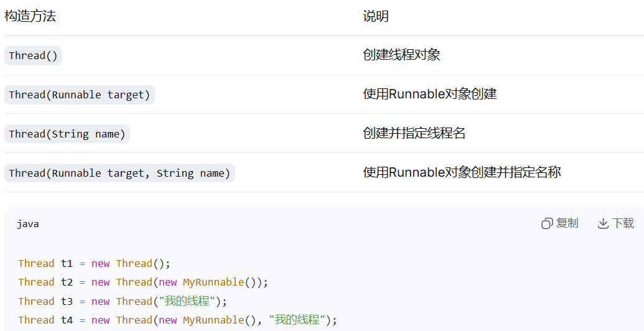The width and height of the screenshot is (644, 331).
Task: Click MyRunnable in the t2 line
Action: [x=213, y=282]
